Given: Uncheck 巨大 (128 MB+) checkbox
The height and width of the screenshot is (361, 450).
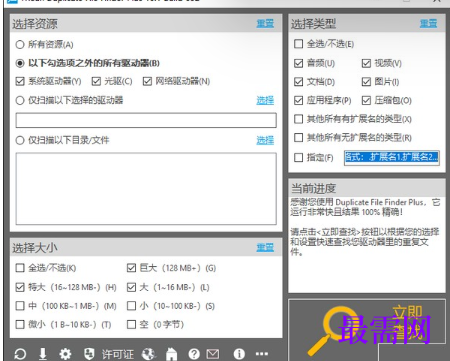Looking at the screenshot, I should tap(132, 268).
